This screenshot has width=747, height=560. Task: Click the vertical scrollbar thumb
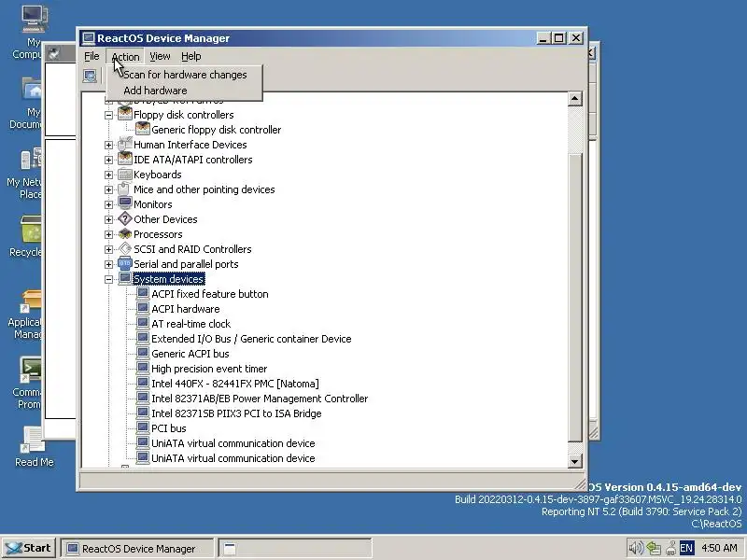pyautogui.click(x=575, y=298)
